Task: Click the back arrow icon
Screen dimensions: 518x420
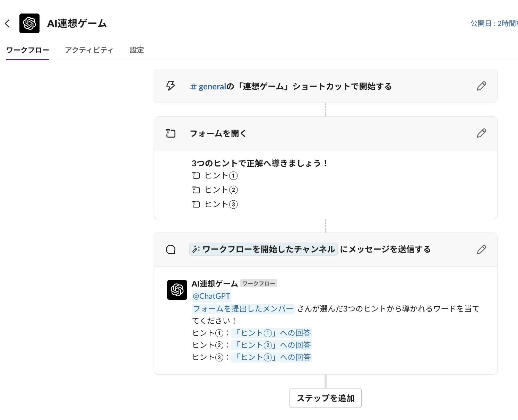Action: (x=7, y=24)
